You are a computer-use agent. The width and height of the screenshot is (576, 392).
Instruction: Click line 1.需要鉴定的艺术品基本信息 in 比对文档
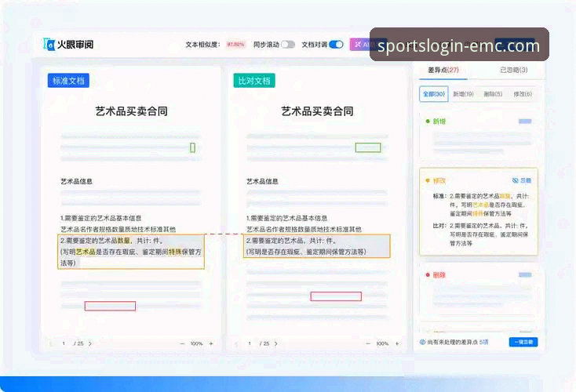coord(287,218)
